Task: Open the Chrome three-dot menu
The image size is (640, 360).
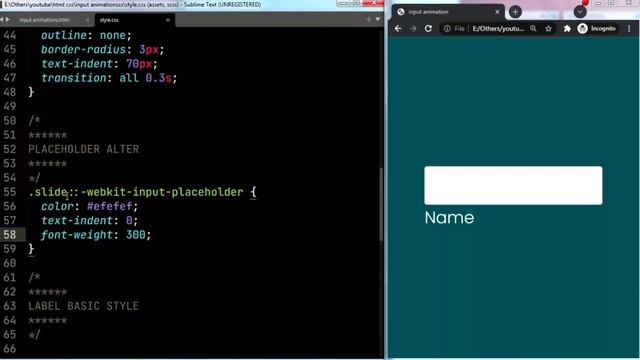Action: pos(629,29)
